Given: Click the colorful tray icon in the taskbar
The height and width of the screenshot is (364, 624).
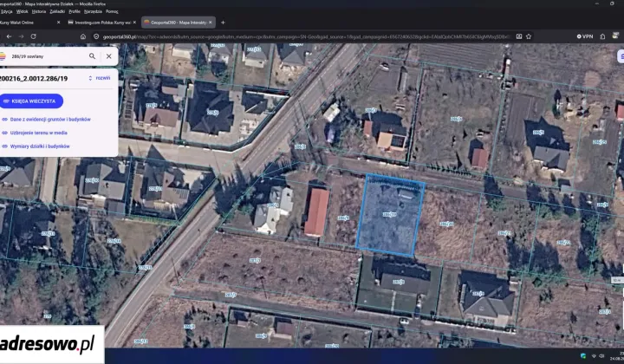Looking at the screenshot, I should pyautogui.click(x=583, y=355).
